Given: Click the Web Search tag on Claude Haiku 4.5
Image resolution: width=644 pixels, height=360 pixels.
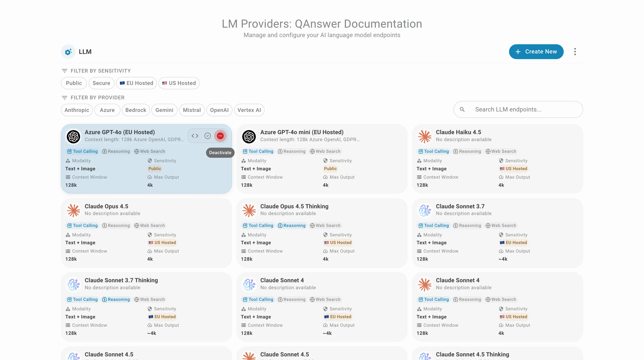Looking at the screenshot, I should point(501,151).
